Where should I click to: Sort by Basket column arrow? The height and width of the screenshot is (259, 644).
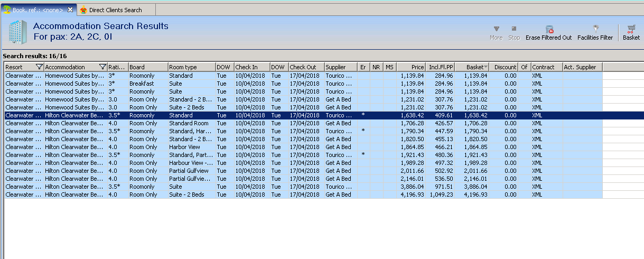click(486, 67)
